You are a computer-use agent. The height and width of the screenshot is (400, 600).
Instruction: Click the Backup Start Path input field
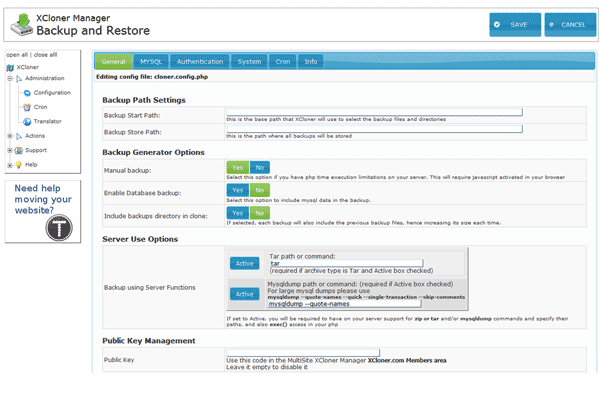tap(373, 112)
